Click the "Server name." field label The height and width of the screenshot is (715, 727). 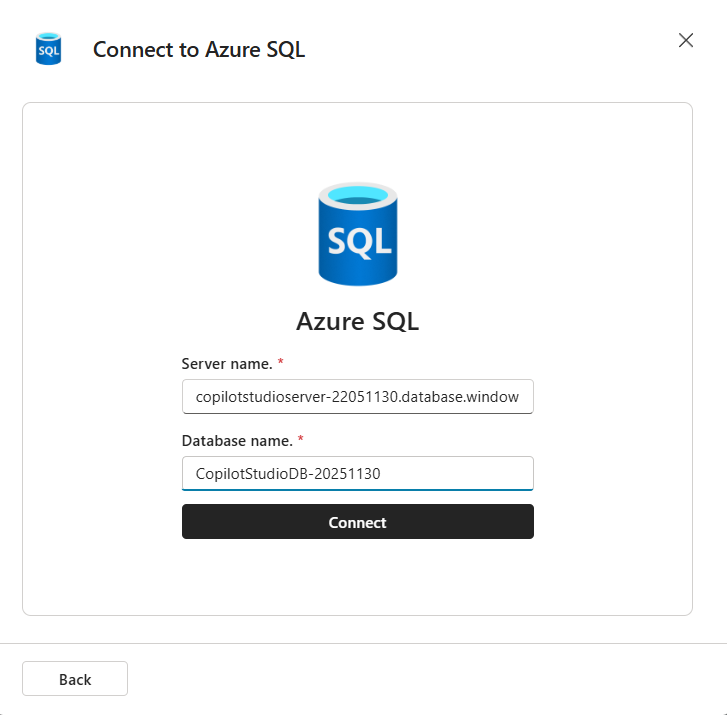pos(227,364)
